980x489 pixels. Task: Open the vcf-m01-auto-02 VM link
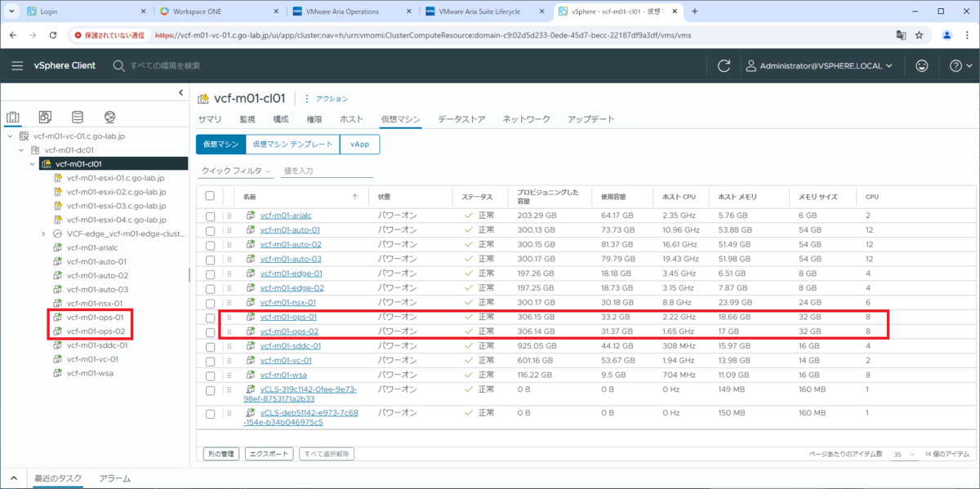290,245
